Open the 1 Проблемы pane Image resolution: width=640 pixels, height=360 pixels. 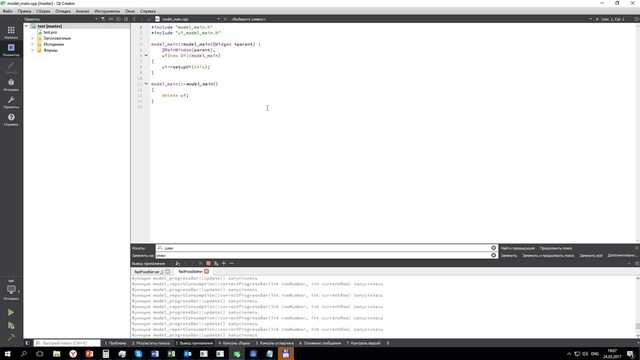pos(116,343)
